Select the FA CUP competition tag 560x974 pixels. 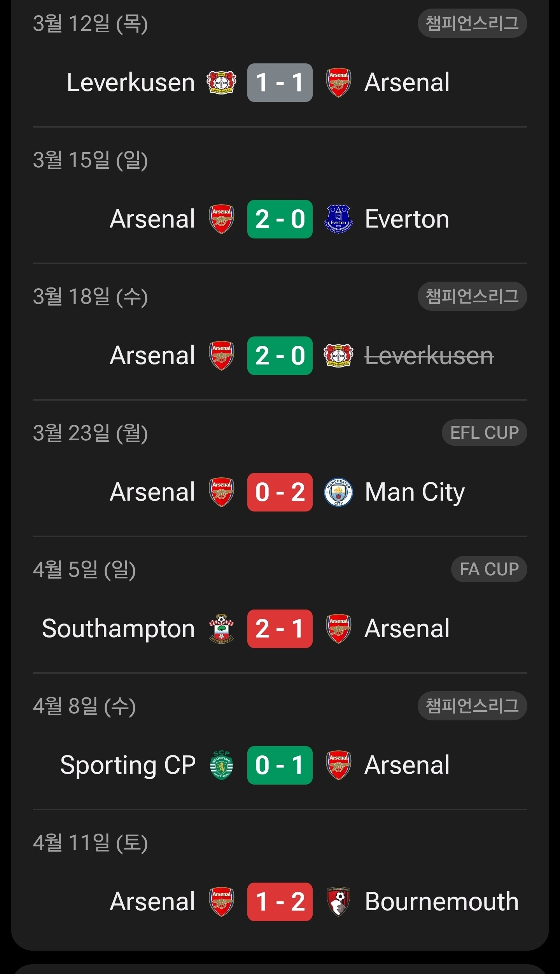489,569
